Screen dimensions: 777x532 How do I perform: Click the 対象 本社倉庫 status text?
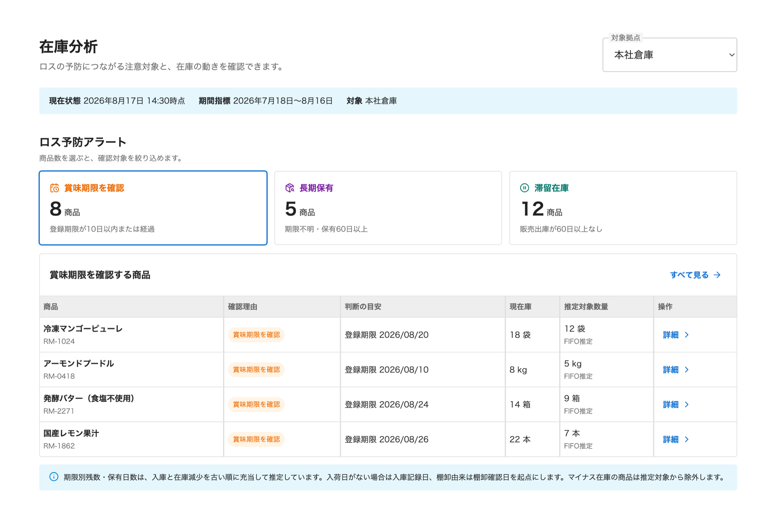(372, 101)
